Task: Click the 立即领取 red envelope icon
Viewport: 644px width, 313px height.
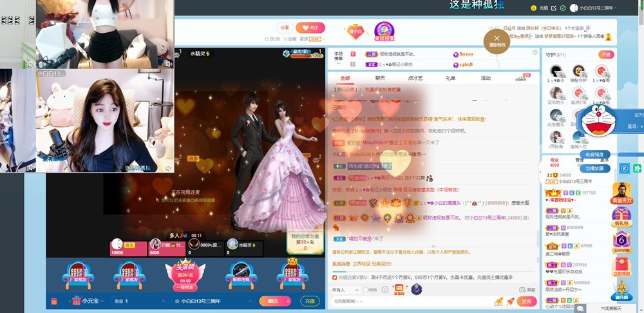Action: point(621,267)
